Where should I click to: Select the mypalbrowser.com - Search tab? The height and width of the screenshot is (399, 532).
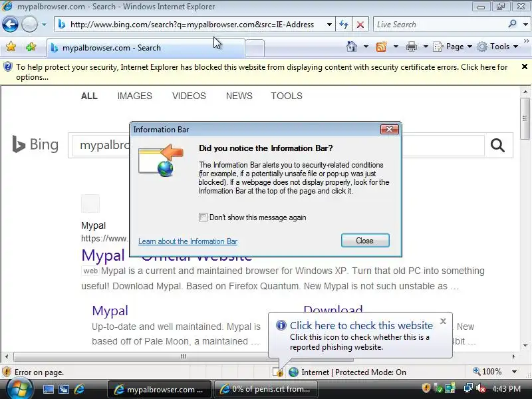coord(146,47)
